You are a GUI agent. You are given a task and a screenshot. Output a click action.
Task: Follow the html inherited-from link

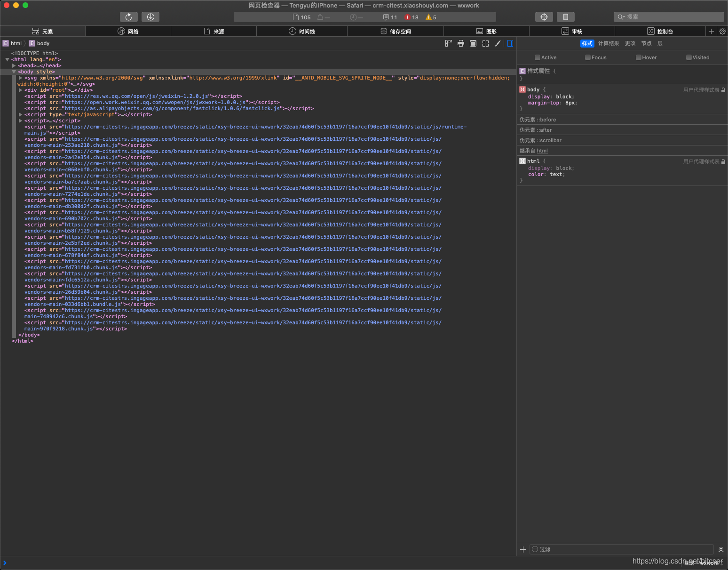(x=542, y=151)
